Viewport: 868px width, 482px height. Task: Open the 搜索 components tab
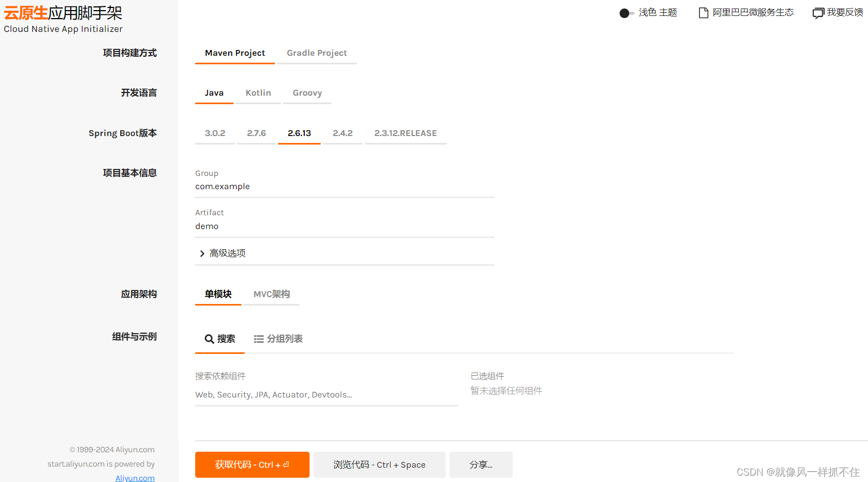220,339
